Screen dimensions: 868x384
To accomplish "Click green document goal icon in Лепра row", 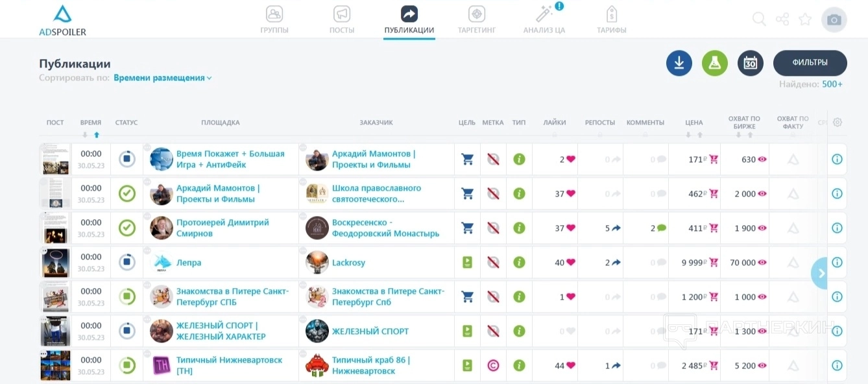I will 467,262.
